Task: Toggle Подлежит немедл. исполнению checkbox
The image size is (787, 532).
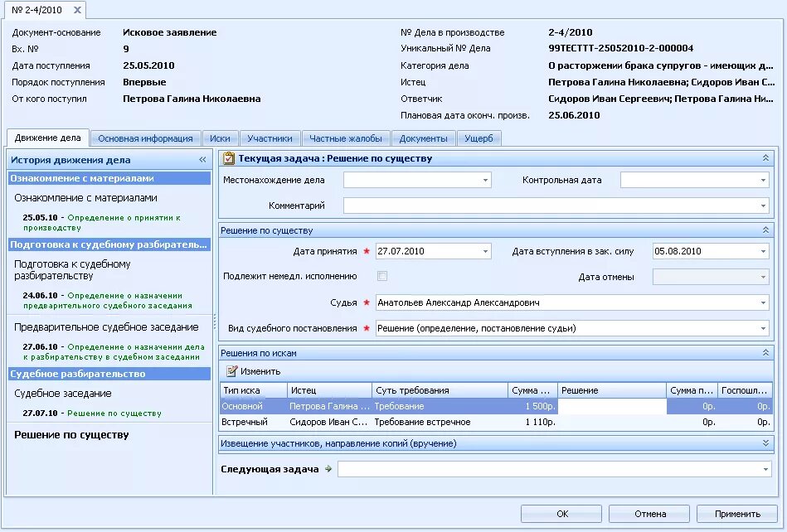Action: click(x=382, y=276)
